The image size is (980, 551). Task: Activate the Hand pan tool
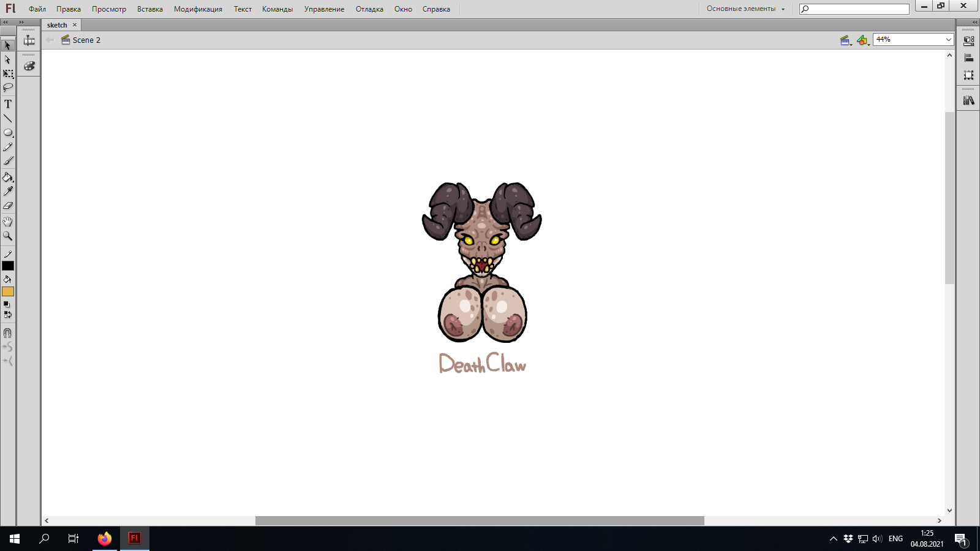tap(8, 222)
